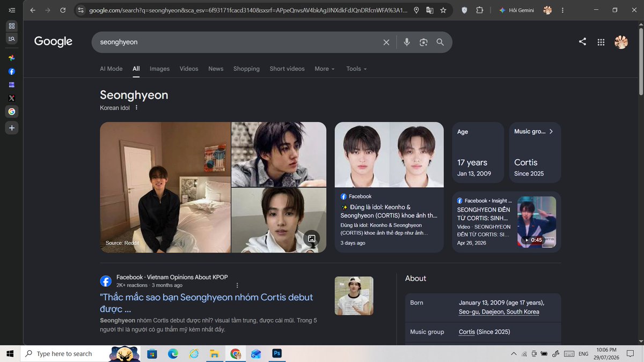This screenshot has width=644, height=362.
Task: Open Chrome menu three dots
Action: (x=563, y=10)
